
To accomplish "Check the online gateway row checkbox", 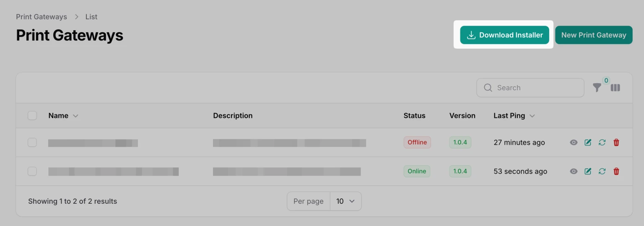I will (x=32, y=171).
